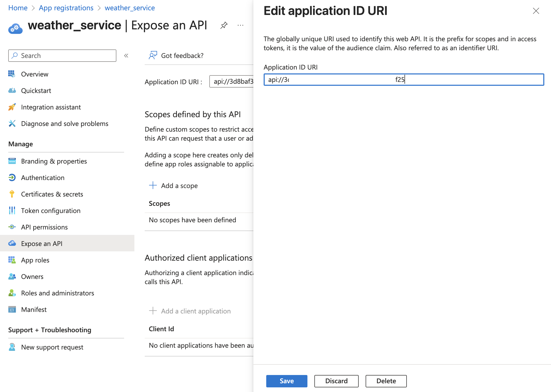The height and width of the screenshot is (392, 551).
Task: Click the weather_service breadcrumb link
Action: coord(130,8)
